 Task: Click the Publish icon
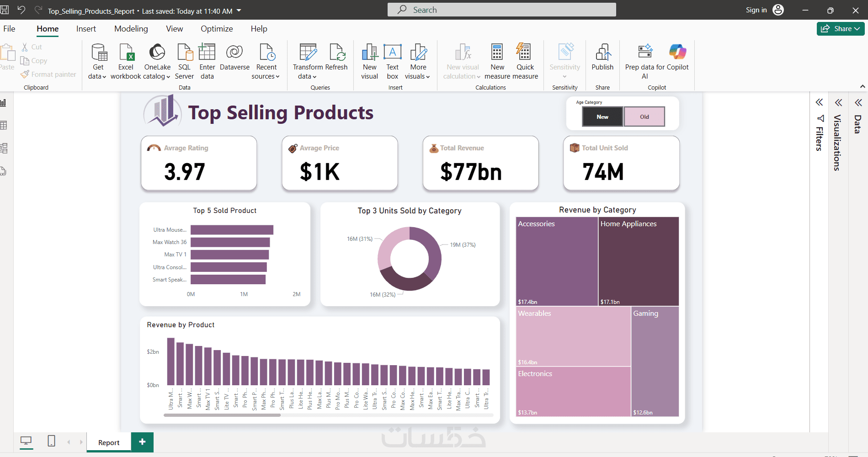tap(602, 53)
